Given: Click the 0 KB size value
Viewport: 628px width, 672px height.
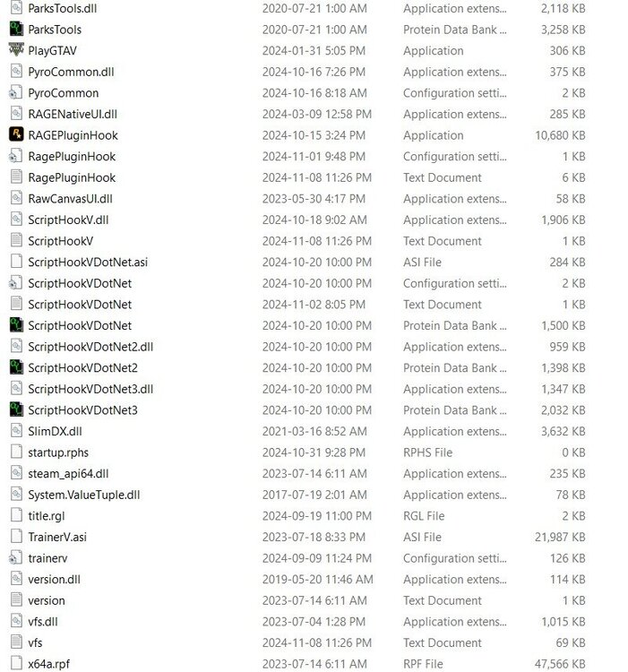Looking at the screenshot, I should (x=573, y=452).
